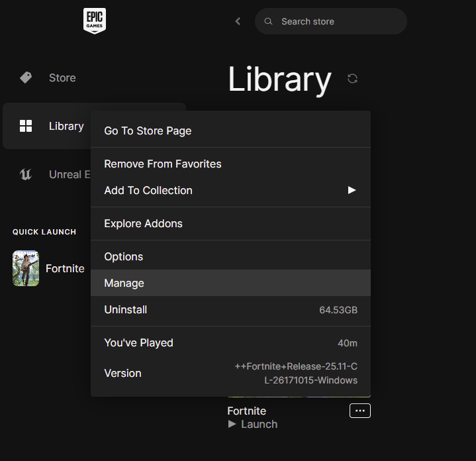Viewport: 476px width, 461px height.
Task: Open Options in the context menu
Action: pyautogui.click(x=124, y=256)
